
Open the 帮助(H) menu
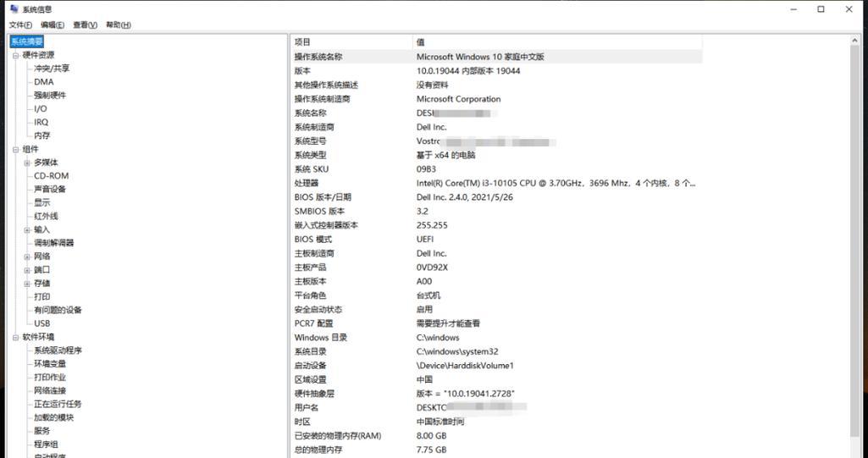click(x=119, y=25)
